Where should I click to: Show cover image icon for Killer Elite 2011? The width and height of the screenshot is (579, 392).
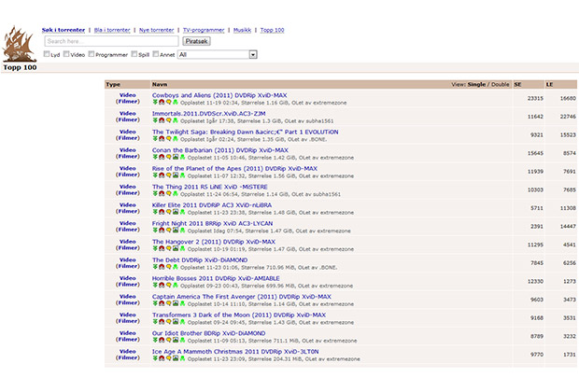tap(176, 212)
